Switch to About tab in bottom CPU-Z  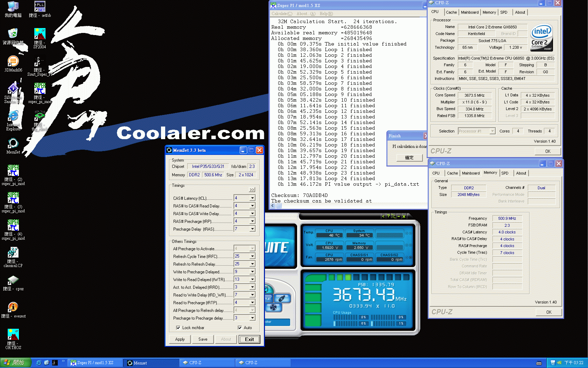(x=521, y=173)
